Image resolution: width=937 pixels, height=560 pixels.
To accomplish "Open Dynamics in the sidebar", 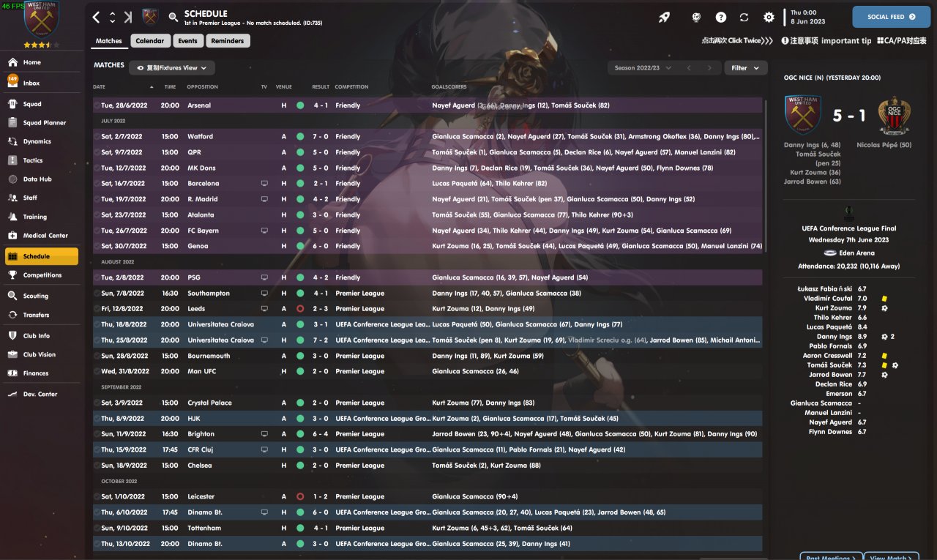I will tap(42, 141).
